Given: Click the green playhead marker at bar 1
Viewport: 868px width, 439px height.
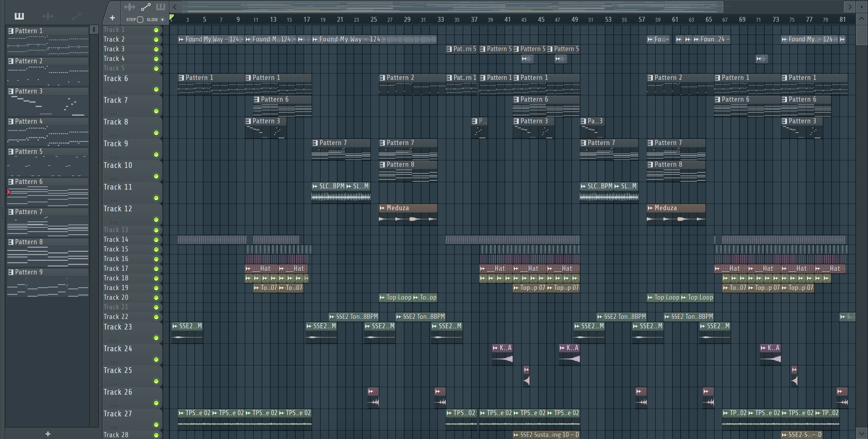Looking at the screenshot, I should [171, 17].
